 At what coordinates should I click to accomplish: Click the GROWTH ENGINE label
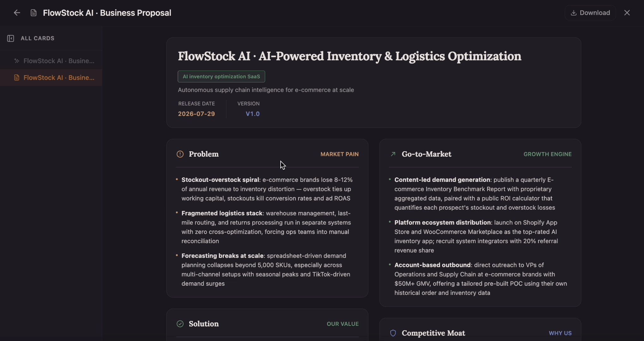pyautogui.click(x=547, y=154)
